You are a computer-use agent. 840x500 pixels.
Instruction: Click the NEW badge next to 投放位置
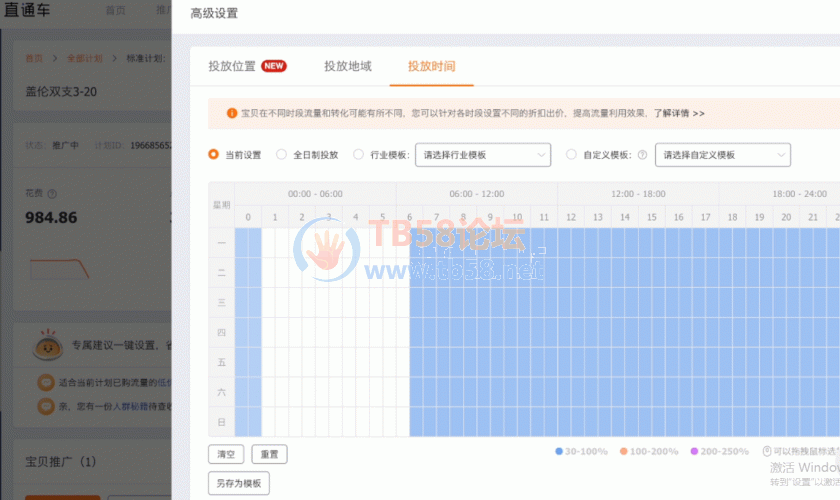tap(274, 66)
